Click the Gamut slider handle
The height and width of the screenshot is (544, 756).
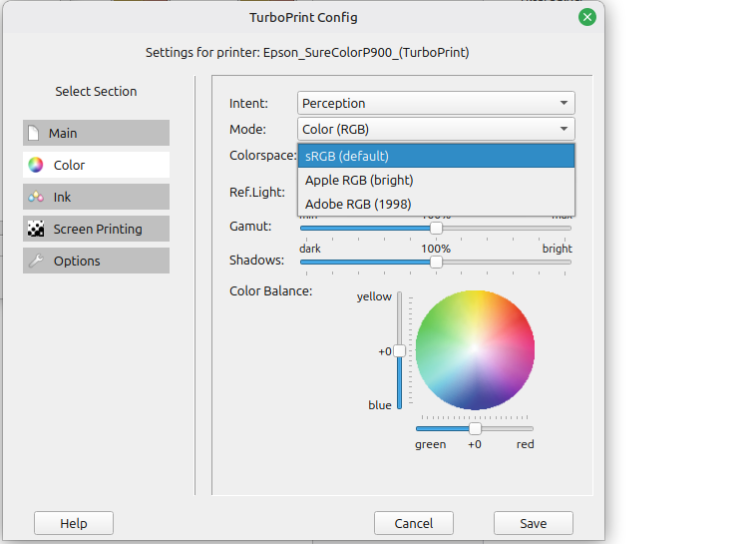[436, 228]
